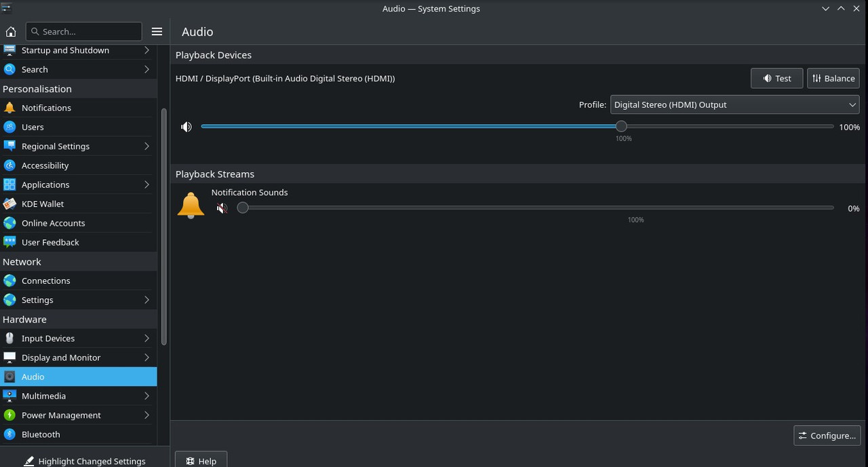This screenshot has width=868, height=467.
Task: Expand Display and Monitor chevron
Action: 146,357
